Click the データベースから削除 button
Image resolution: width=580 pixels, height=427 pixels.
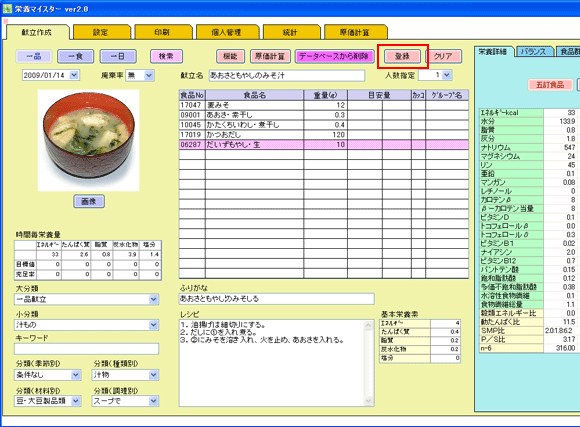[x=334, y=56]
